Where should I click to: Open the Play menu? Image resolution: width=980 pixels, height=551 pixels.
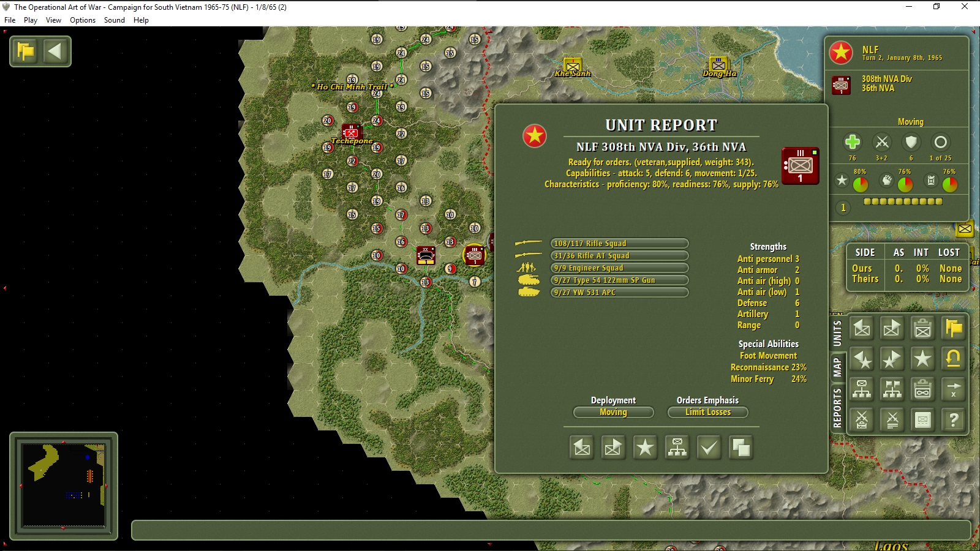pos(31,20)
